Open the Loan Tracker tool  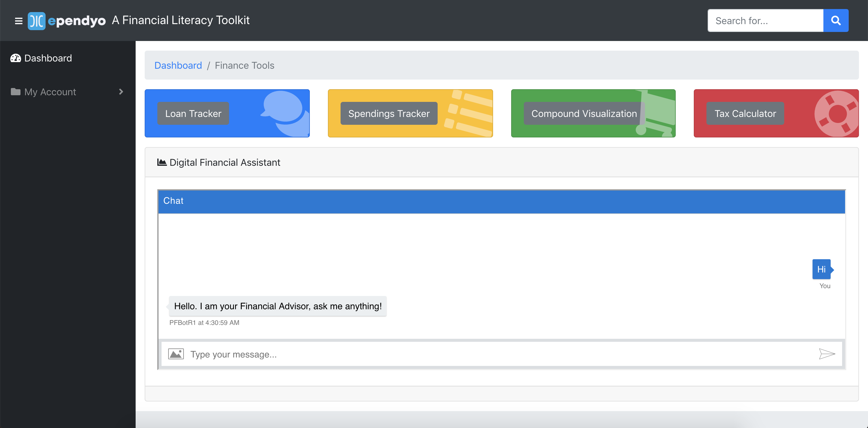pos(193,114)
